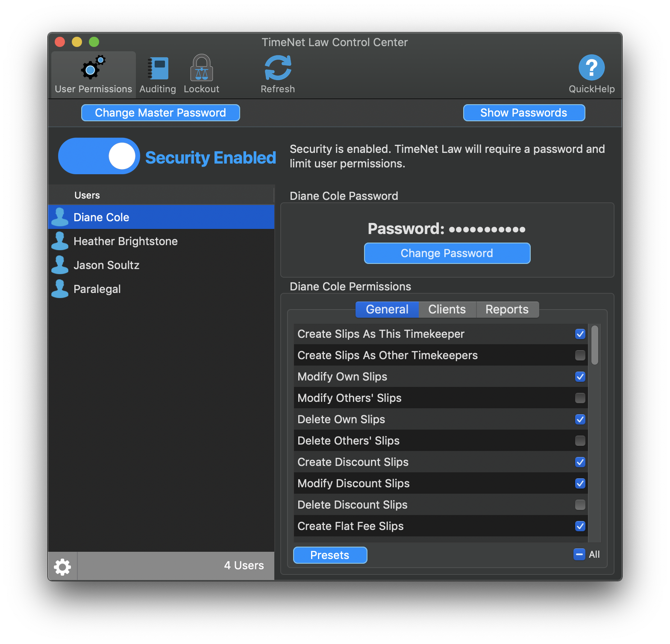Select the Paralegal user
This screenshot has width=670, height=644.
click(x=161, y=289)
